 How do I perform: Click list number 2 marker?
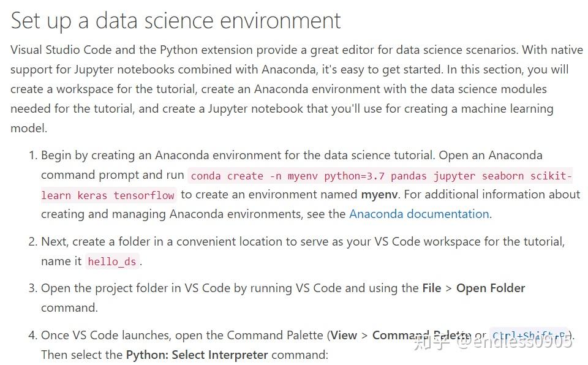[32, 242]
